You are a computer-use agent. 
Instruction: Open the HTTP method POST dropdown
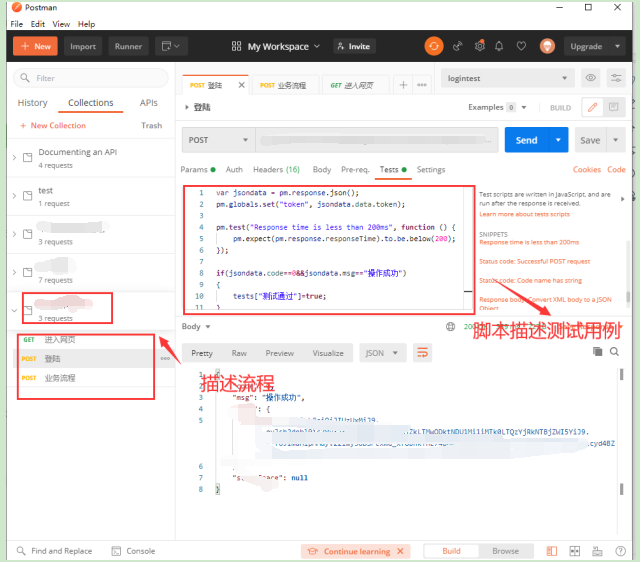tap(218, 140)
